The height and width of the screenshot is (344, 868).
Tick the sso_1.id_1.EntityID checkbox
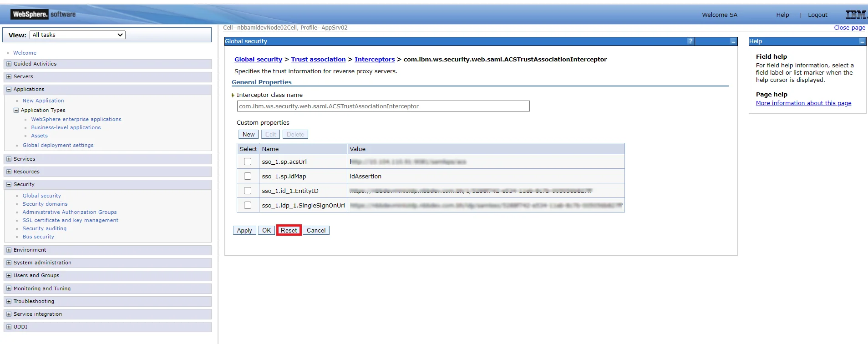(248, 191)
